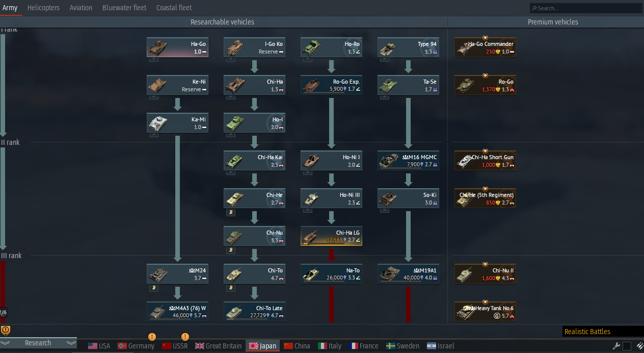Select Sweden nation tab
The height and width of the screenshot is (353, 644).
(403, 346)
